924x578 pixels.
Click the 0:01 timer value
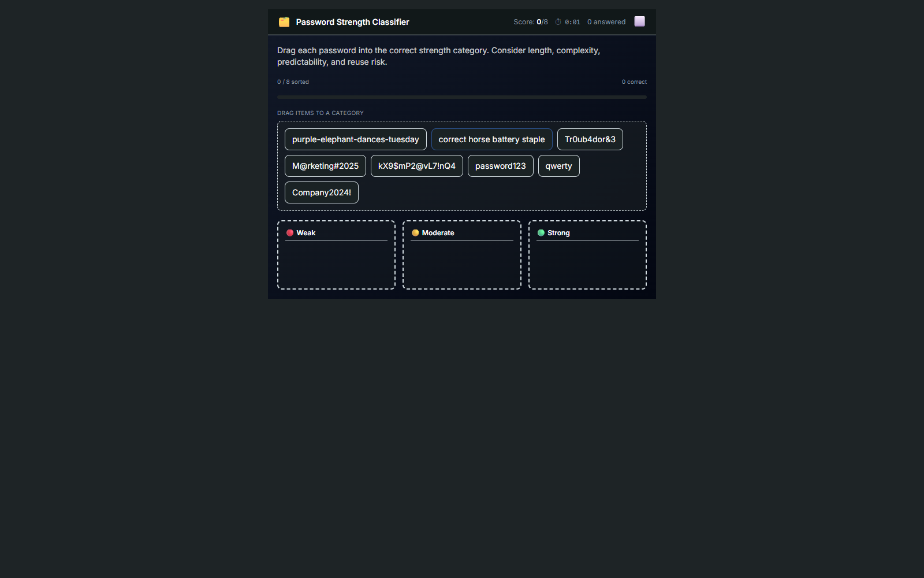pyautogui.click(x=572, y=22)
